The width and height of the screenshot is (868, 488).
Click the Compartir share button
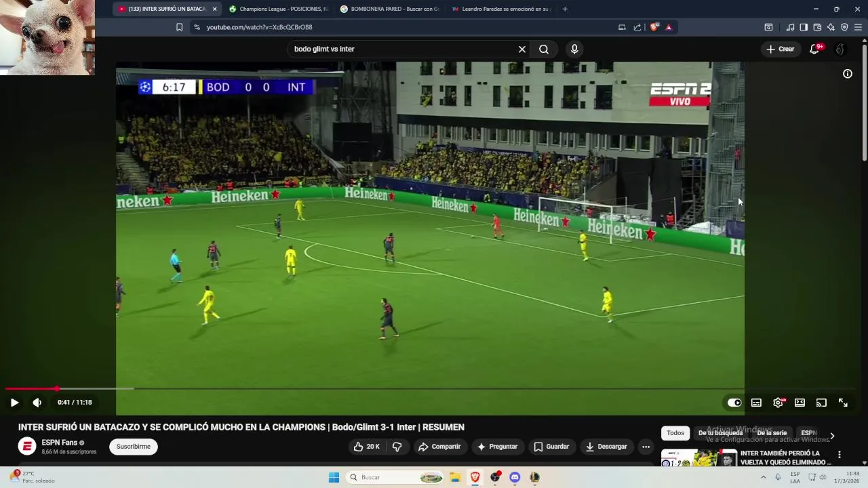[439, 447]
